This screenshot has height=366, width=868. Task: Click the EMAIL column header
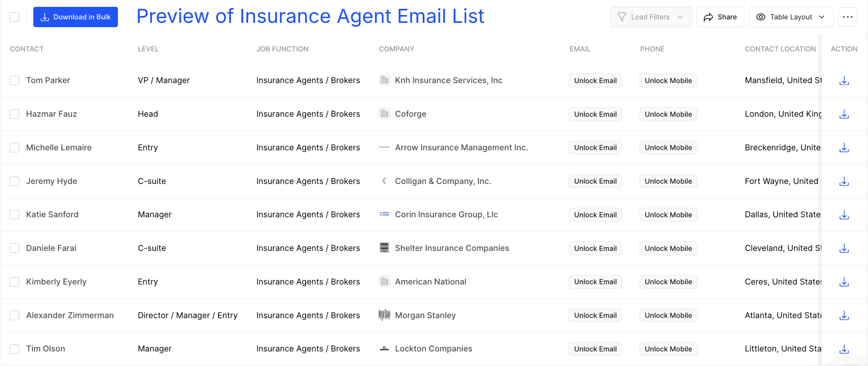pos(580,49)
